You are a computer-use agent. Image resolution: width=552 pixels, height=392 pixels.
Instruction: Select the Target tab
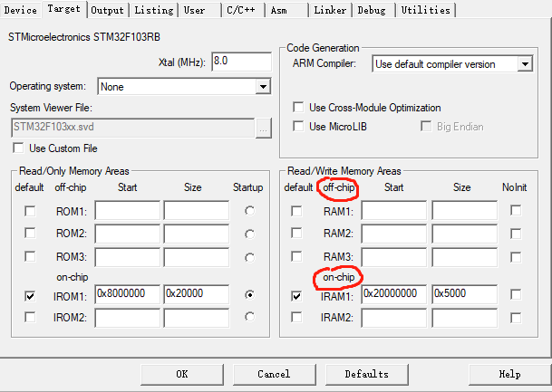point(64,9)
